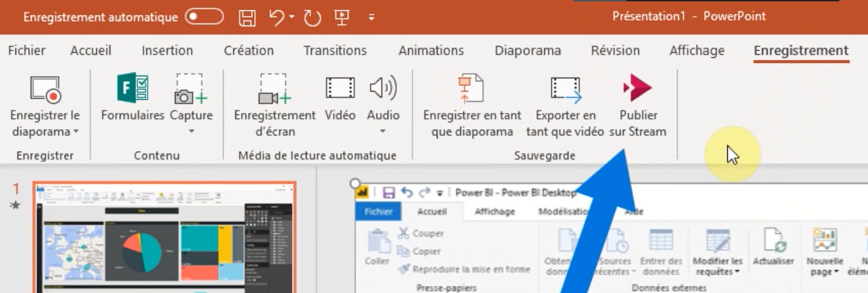Click the Redo/repeat icon
Screen dimensions: 868x293
tap(312, 18)
